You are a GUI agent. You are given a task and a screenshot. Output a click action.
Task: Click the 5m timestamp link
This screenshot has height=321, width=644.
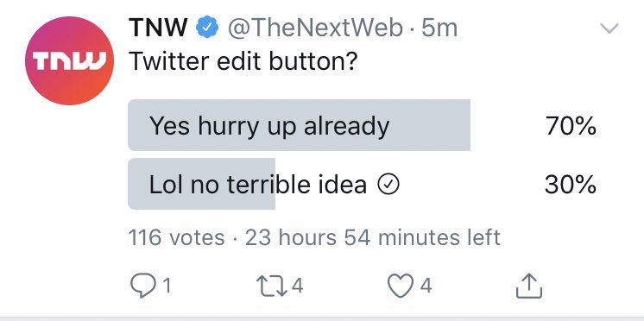click(x=439, y=28)
